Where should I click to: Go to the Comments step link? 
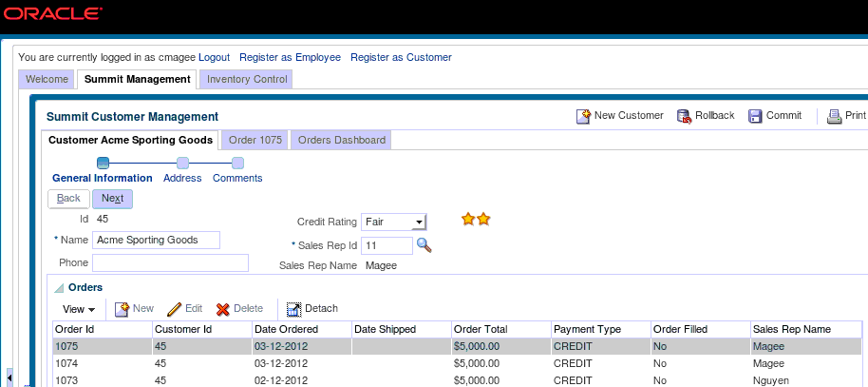pos(237,178)
